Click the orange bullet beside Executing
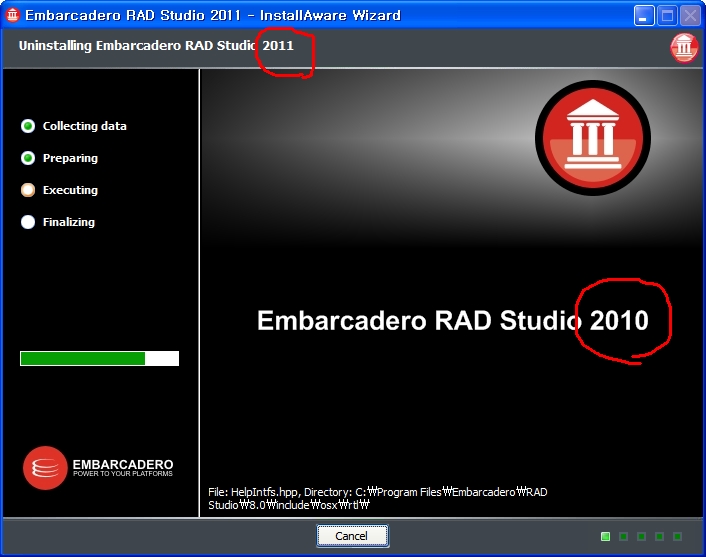This screenshot has height=557, width=706. coord(28,190)
